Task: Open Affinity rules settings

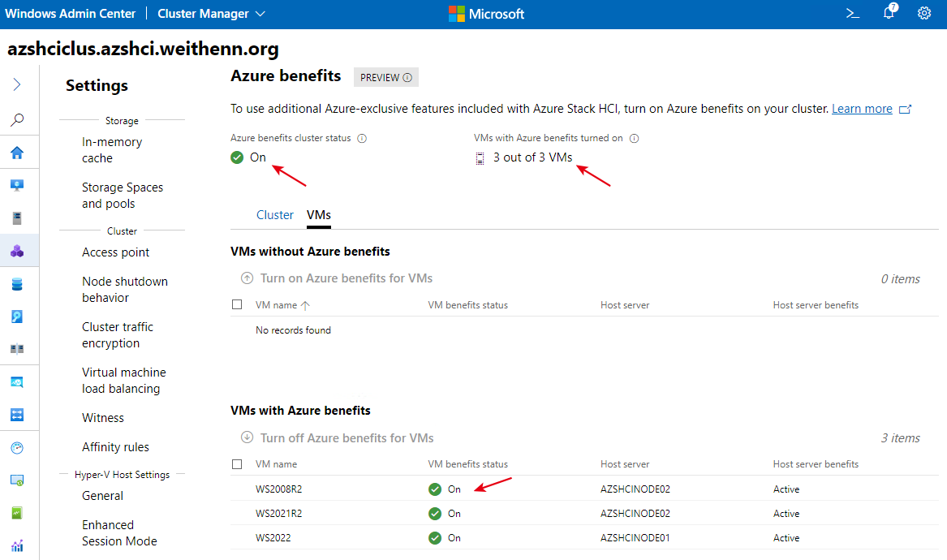Action: [115, 447]
